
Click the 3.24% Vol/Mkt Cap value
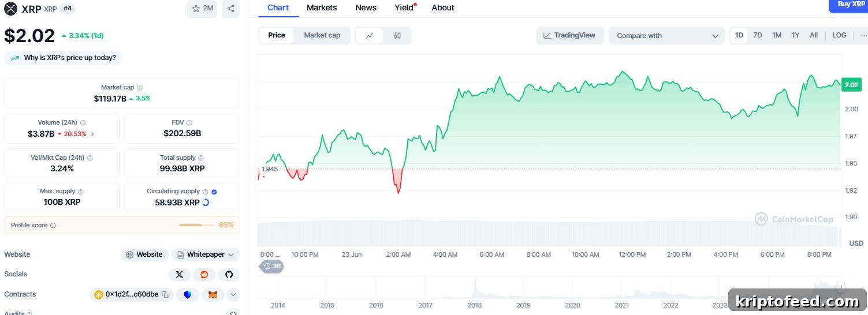61,169
